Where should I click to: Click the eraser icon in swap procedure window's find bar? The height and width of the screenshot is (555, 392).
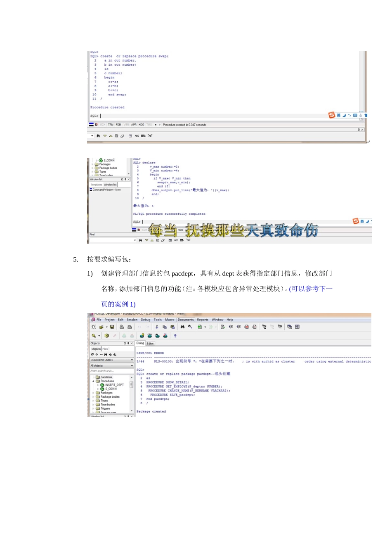click(122, 135)
